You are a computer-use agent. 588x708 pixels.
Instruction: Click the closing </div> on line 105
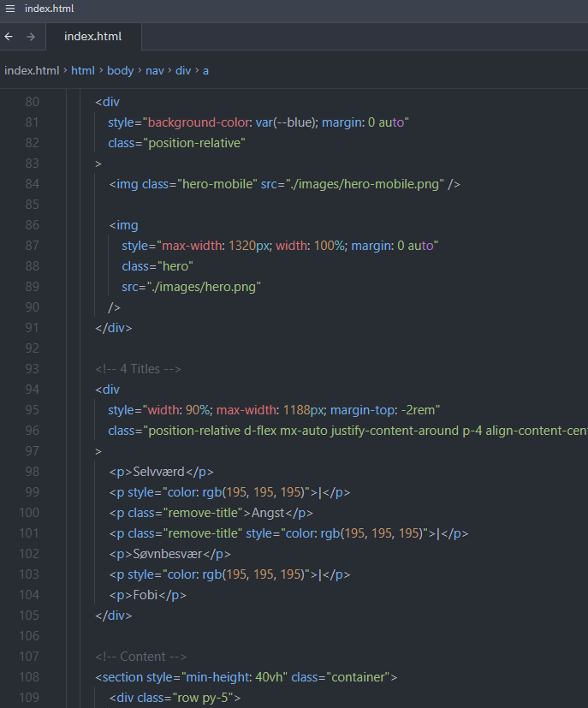(x=113, y=616)
